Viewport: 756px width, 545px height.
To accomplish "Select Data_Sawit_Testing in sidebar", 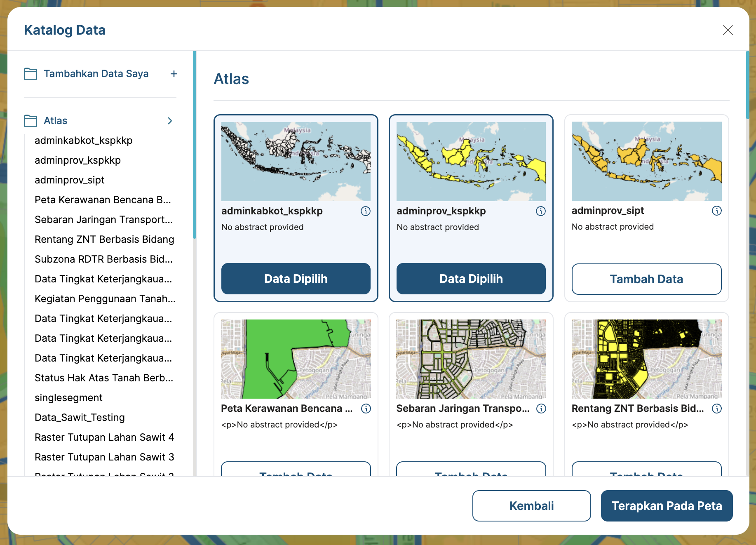I will click(x=80, y=418).
